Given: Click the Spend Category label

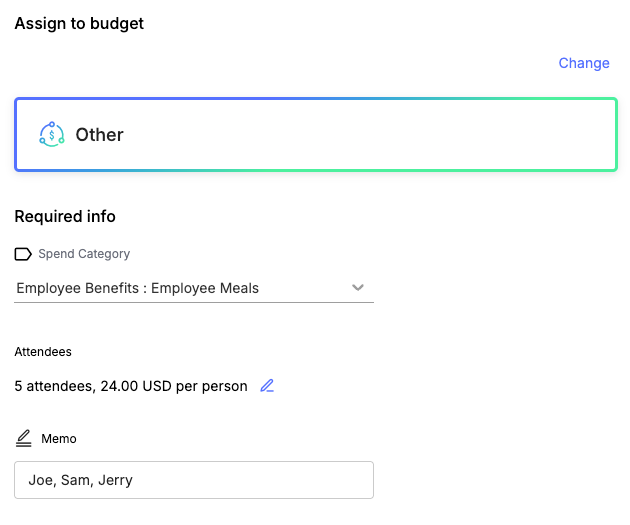Looking at the screenshot, I should tap(84, 254).
